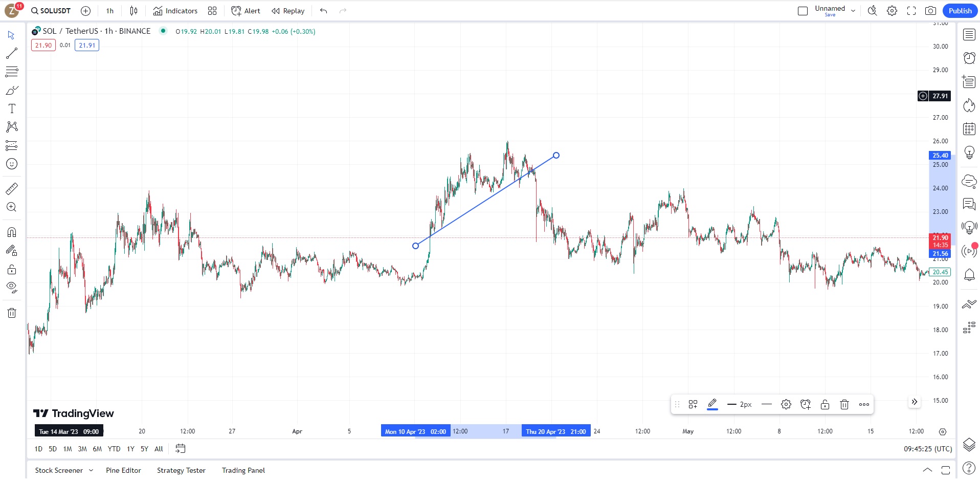Open chart settings gear in top bar
Viewport: 980px width, 481px height.
click(x=892, y=11)
